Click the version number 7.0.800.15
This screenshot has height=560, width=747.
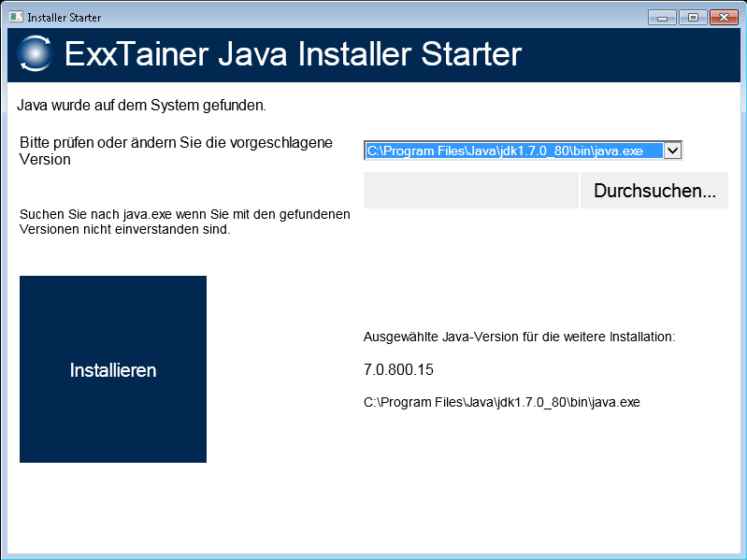click(398, 369)
